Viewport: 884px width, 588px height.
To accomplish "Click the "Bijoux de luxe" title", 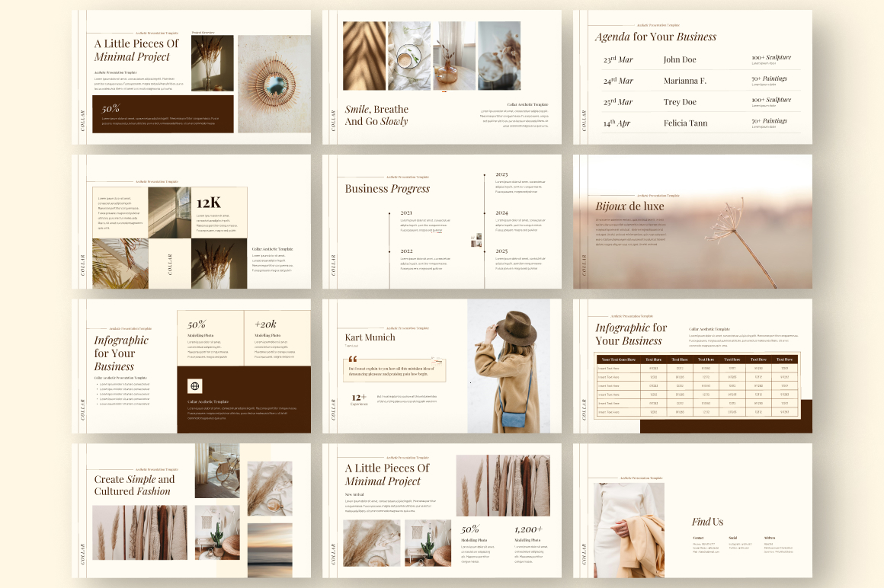I will tap(629, 206).
